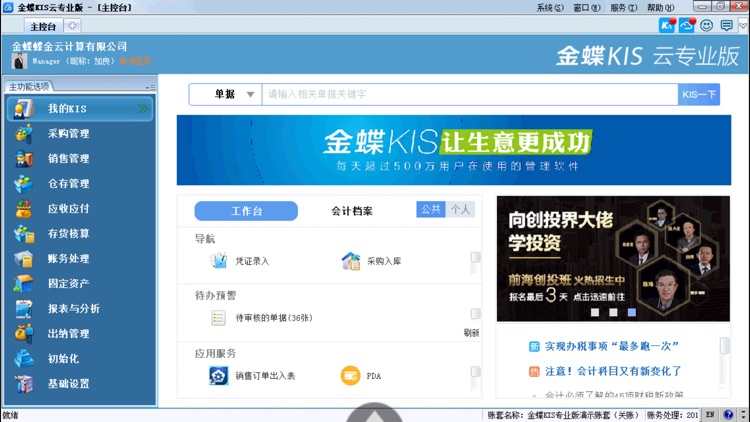Viewport: 750px width, 422px height.
Task: Click the orange link next to Manager nickname
Action: click(x=135, y=61)
